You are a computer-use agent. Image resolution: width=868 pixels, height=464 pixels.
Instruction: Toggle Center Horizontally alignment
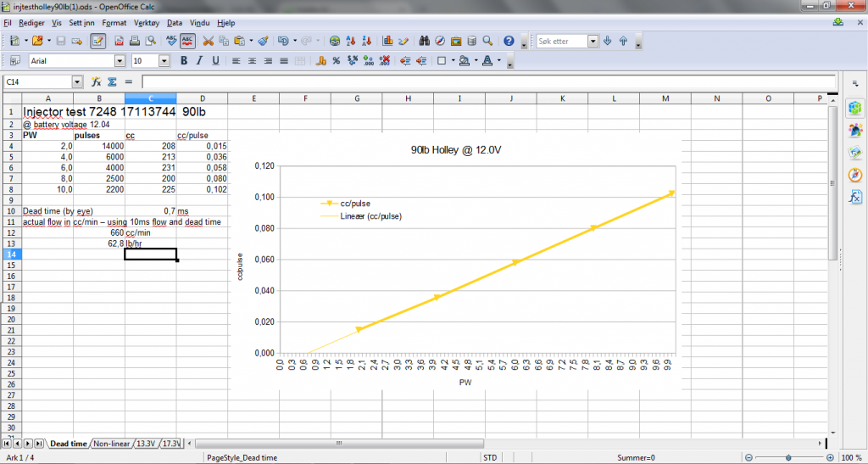pos(253,61)
